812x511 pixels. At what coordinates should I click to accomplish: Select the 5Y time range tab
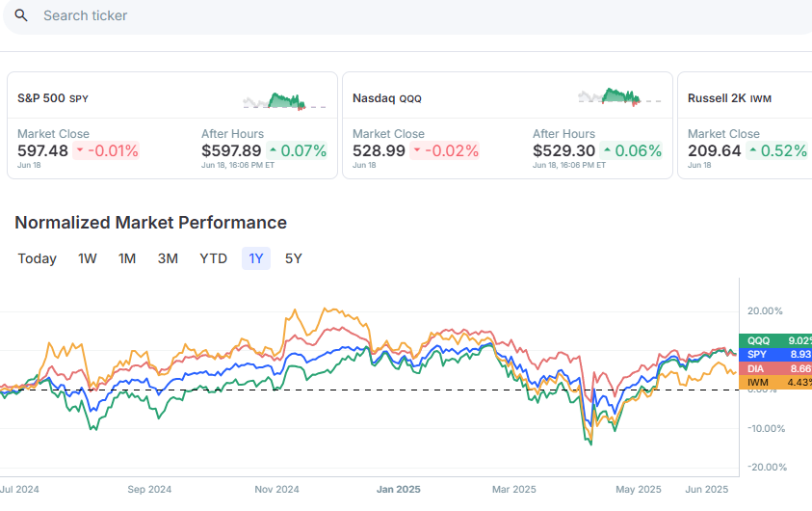pyautogui.click(x=293, y=258)
